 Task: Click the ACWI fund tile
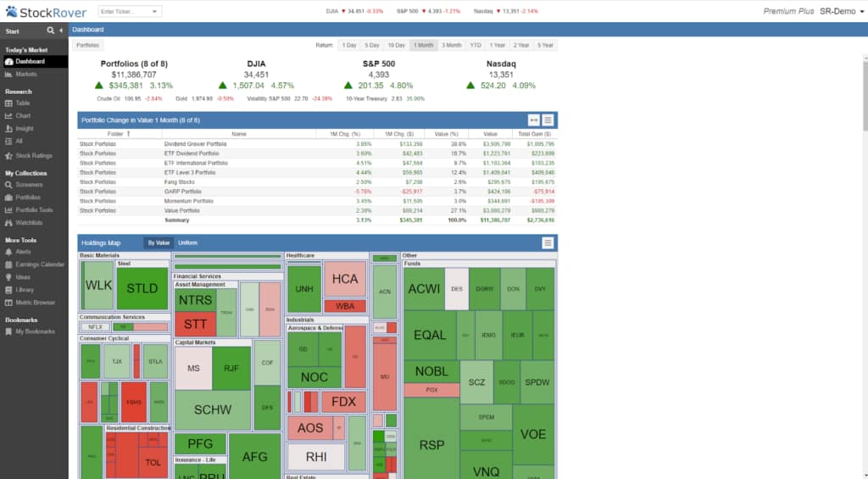[424, 289]
